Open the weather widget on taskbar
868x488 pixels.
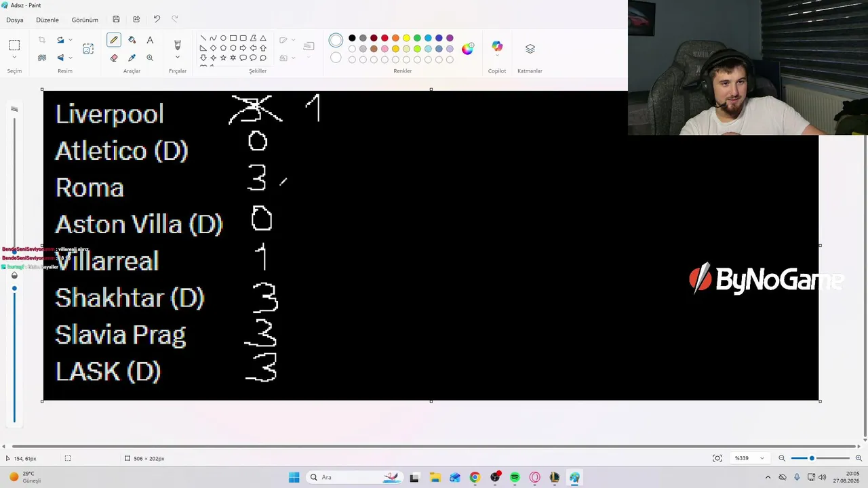(25, 477)
